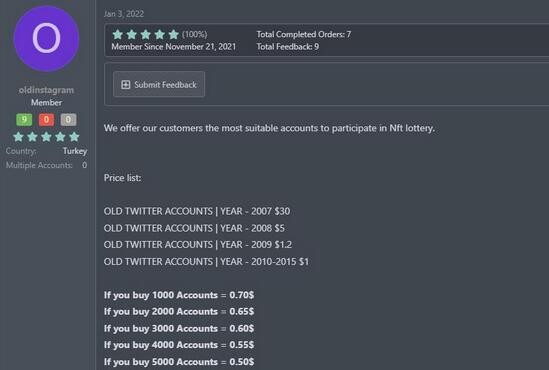View the green positive feedback badge 9
This screenshot has height=370, width=549.
(x=24, y=119)
